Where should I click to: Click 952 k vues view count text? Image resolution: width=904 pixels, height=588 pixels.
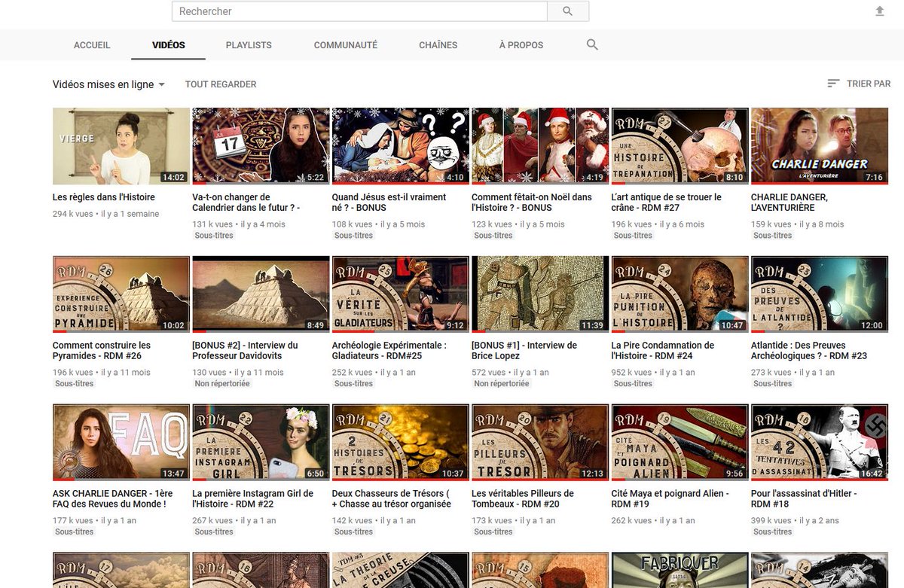632,373
